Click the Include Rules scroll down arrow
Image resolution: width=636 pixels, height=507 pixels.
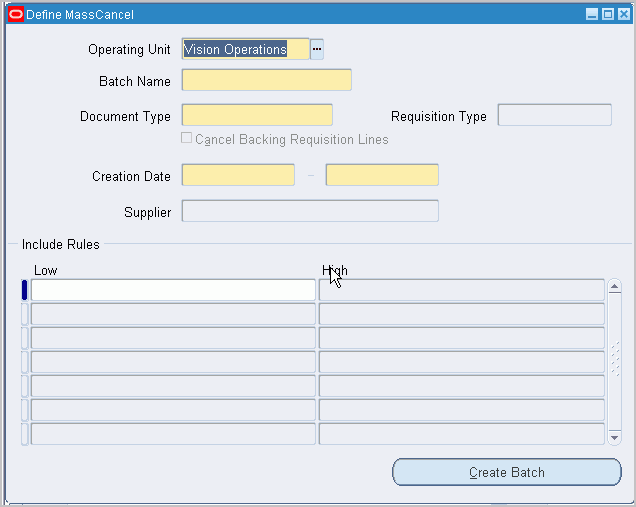(615, 438)
